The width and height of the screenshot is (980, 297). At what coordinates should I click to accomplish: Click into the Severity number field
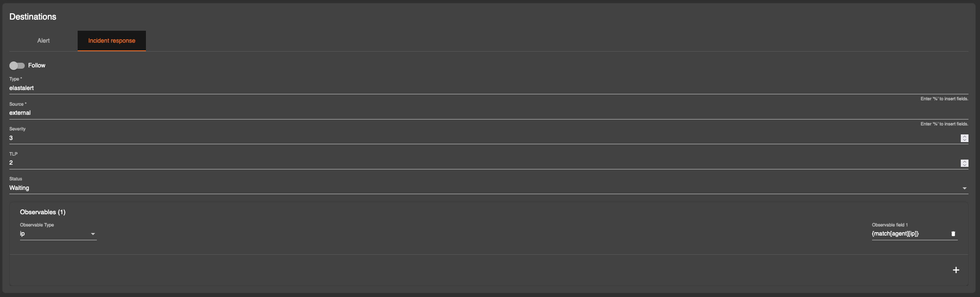point(484,138)
